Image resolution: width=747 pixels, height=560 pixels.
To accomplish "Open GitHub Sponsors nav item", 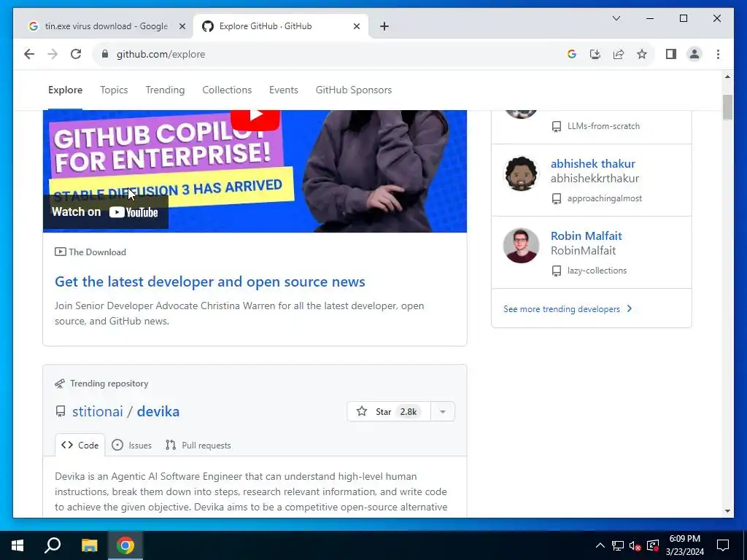I will click(x=354, y=90).
